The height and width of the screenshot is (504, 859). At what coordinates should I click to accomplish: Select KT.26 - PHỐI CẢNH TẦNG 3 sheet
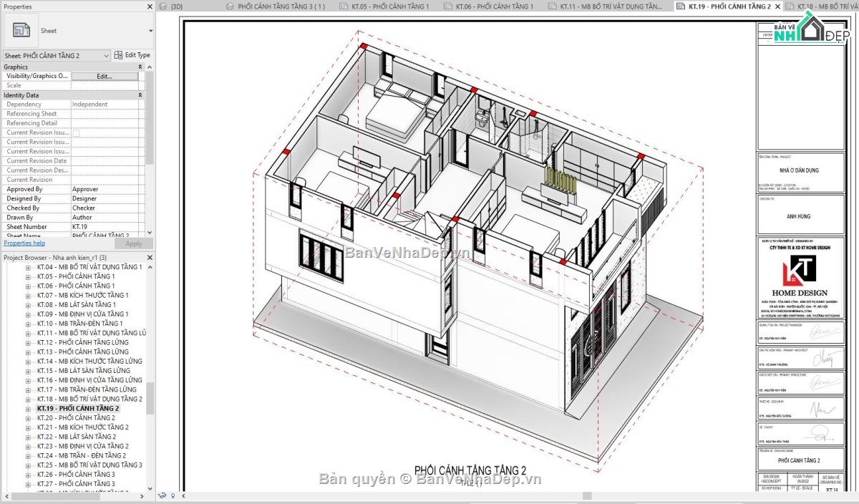click(x=76, y=475)
